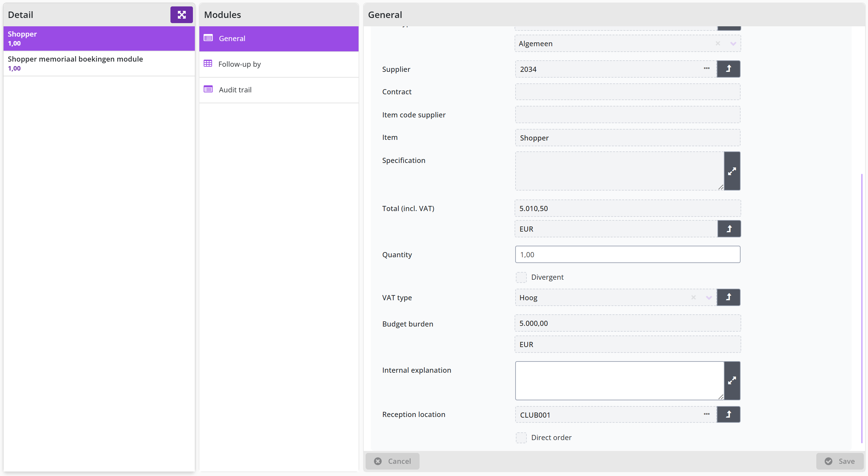Expand the Specification text area
Image resolution: width=868 pixels, height=476 pixels.
point(732,171)
